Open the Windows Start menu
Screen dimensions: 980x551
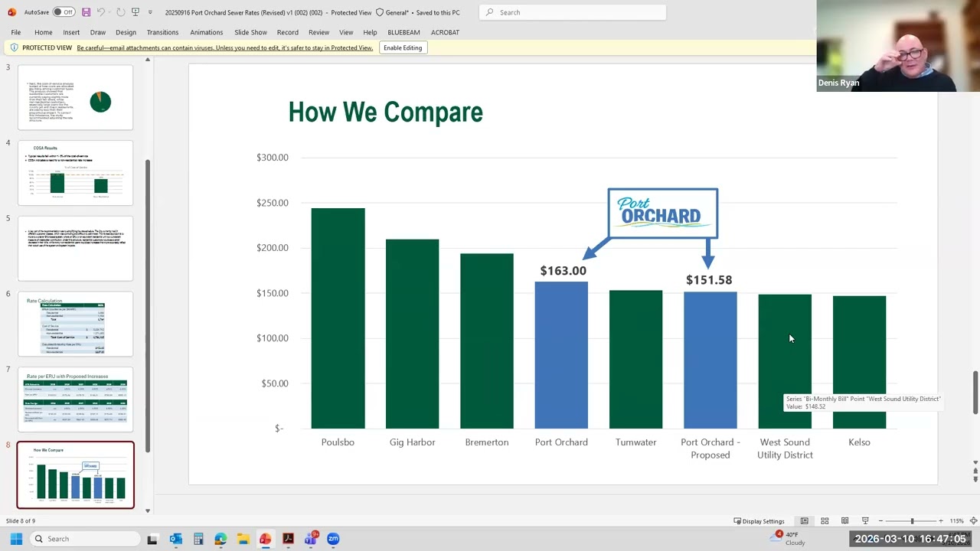pyautogui.click(x=16, y=539)
